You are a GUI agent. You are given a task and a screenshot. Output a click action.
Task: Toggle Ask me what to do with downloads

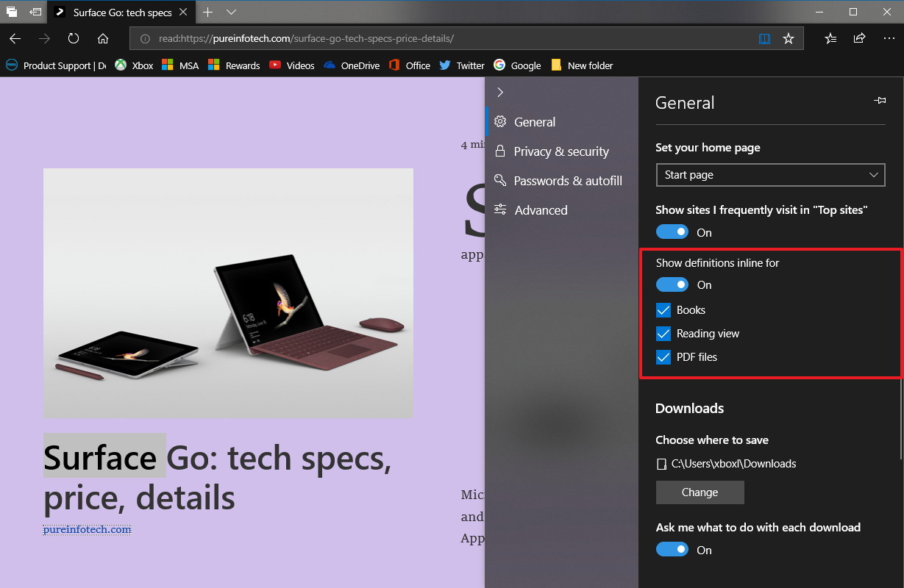click(672, 550)
